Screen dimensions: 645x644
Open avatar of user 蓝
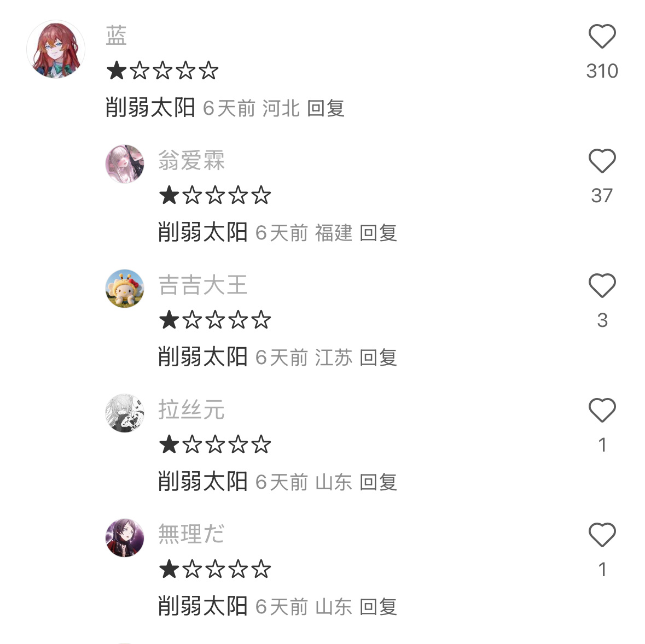click(x=56, y=49)
